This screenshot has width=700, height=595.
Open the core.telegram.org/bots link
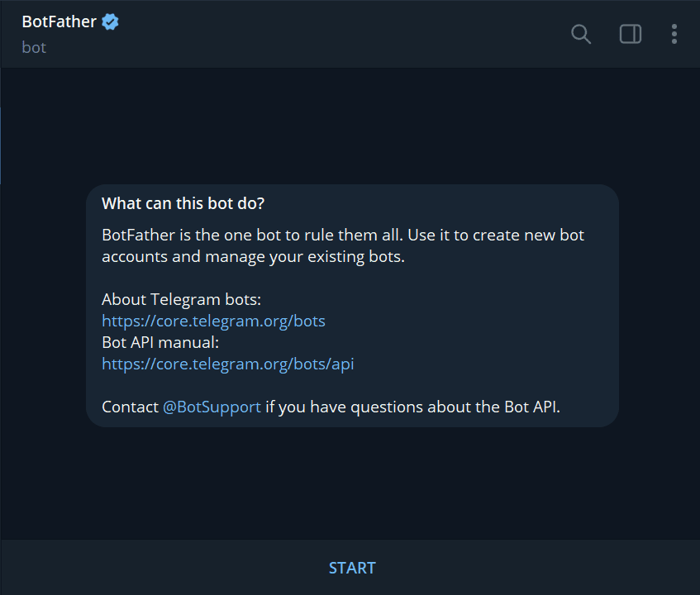(x=213, y=321)
